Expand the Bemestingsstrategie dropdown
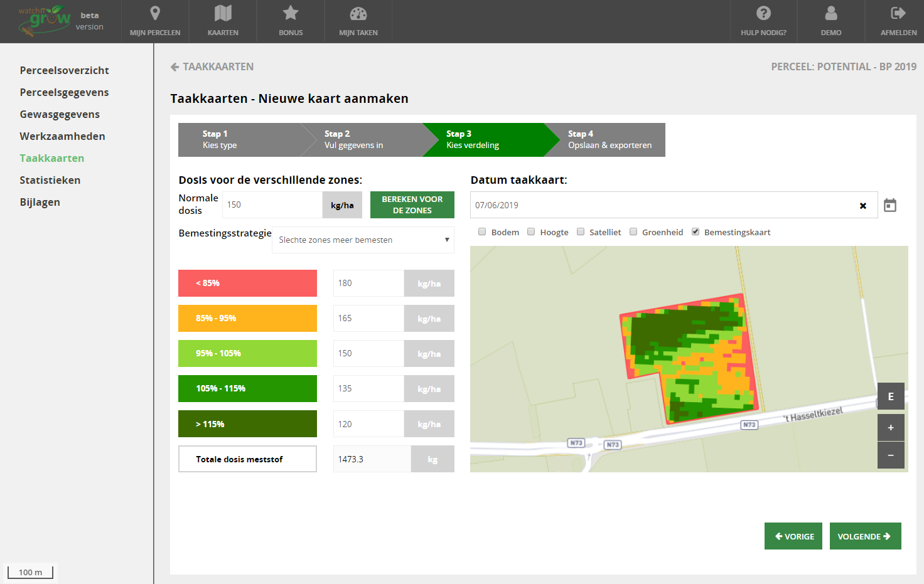924x584 pixels. click(x=363, y=240)
